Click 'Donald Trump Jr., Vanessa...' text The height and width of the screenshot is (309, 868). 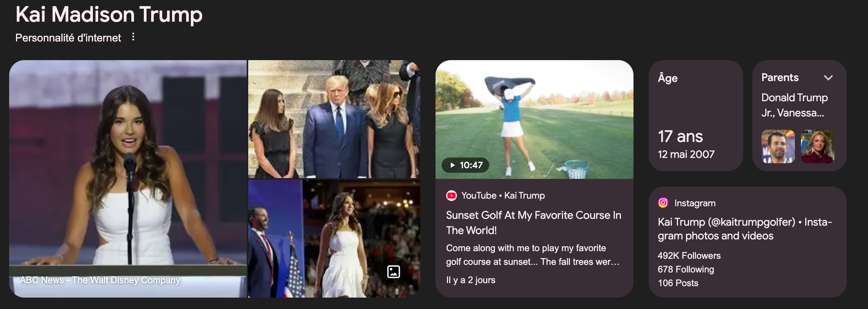[795, 105]
